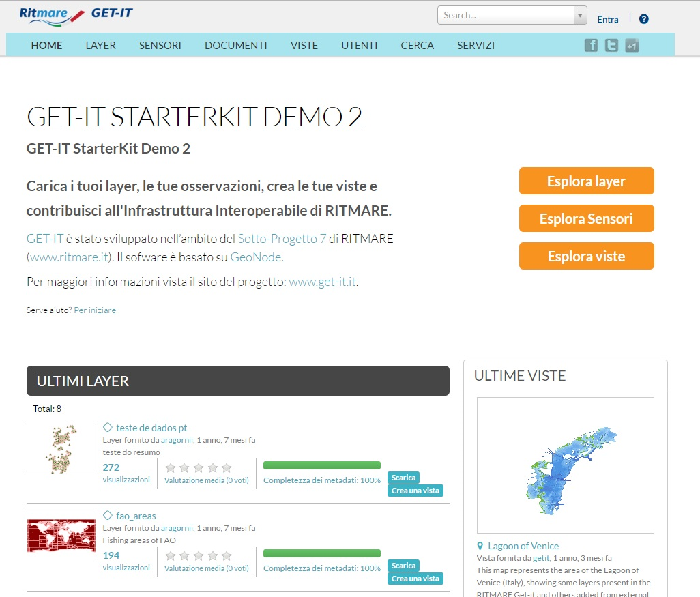This screenshot has height=597, width=700.
Task: Go to the HOME menu item
Action: click(46, 46)
